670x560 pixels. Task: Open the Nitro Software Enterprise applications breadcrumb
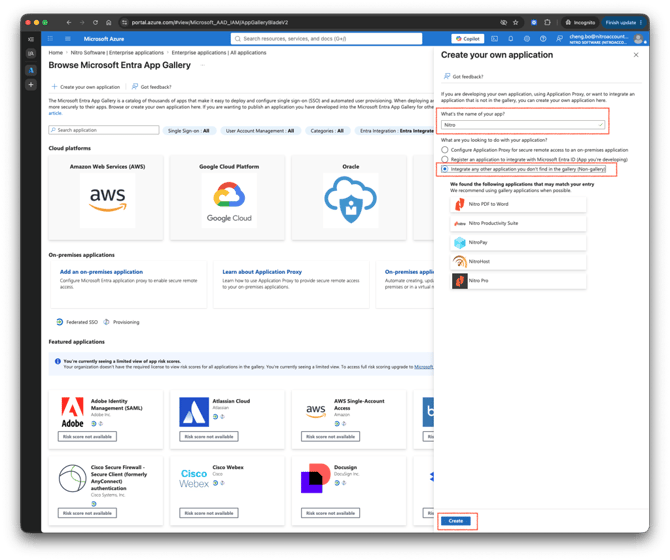117,53
